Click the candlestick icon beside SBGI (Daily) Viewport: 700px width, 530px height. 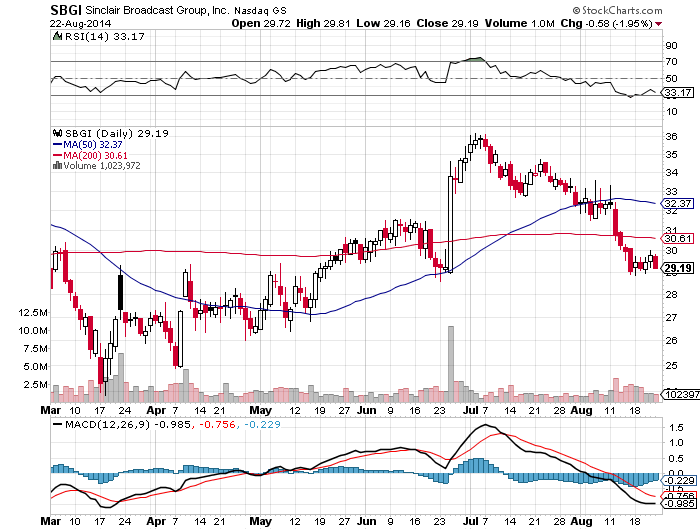click(57, 133)
